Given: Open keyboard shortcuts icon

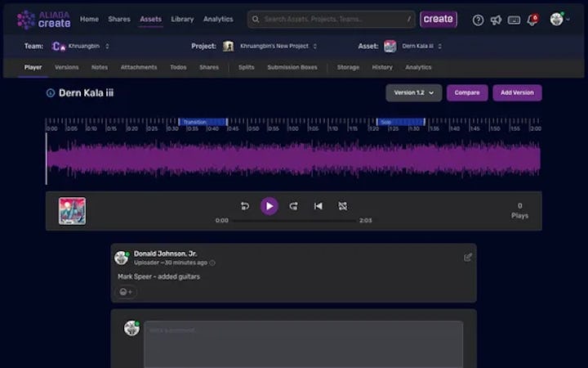Looking at the screenshot, I should tap(514, 20).
